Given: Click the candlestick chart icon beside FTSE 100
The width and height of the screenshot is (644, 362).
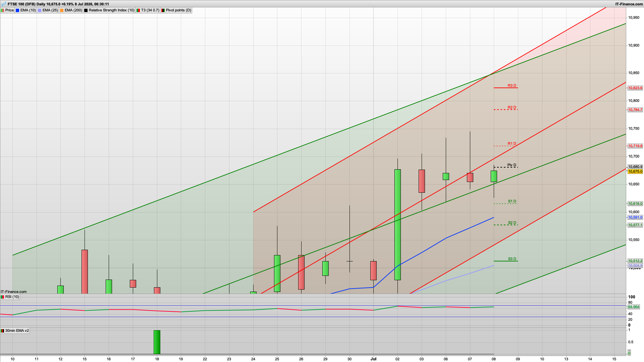Looking at the screenshot, I should click(4, 4).
